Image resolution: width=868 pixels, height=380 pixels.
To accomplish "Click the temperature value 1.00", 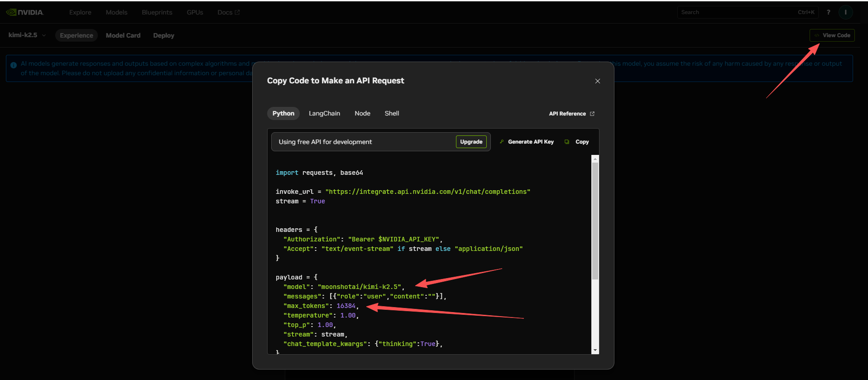I will pyautogui.click(x=348, y=315).
